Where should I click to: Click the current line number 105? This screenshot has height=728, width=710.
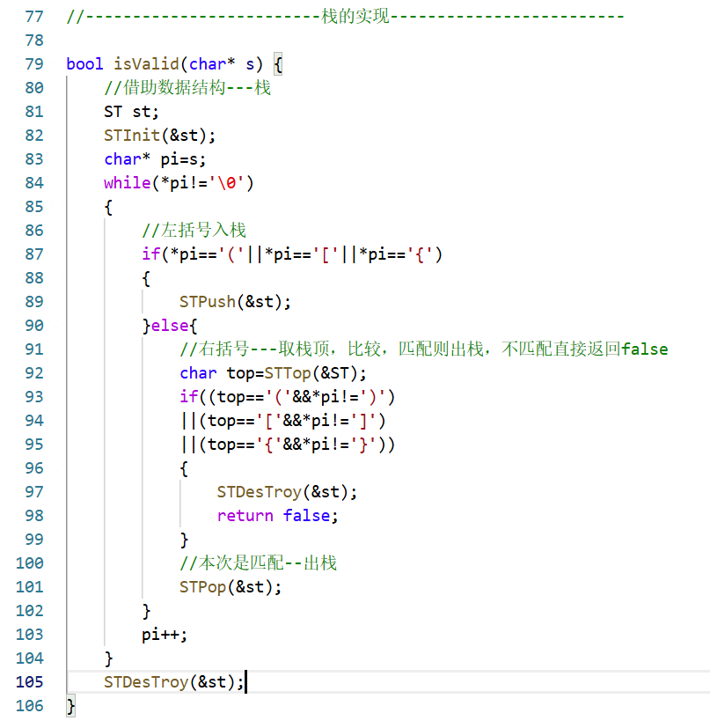pos(30,682)
